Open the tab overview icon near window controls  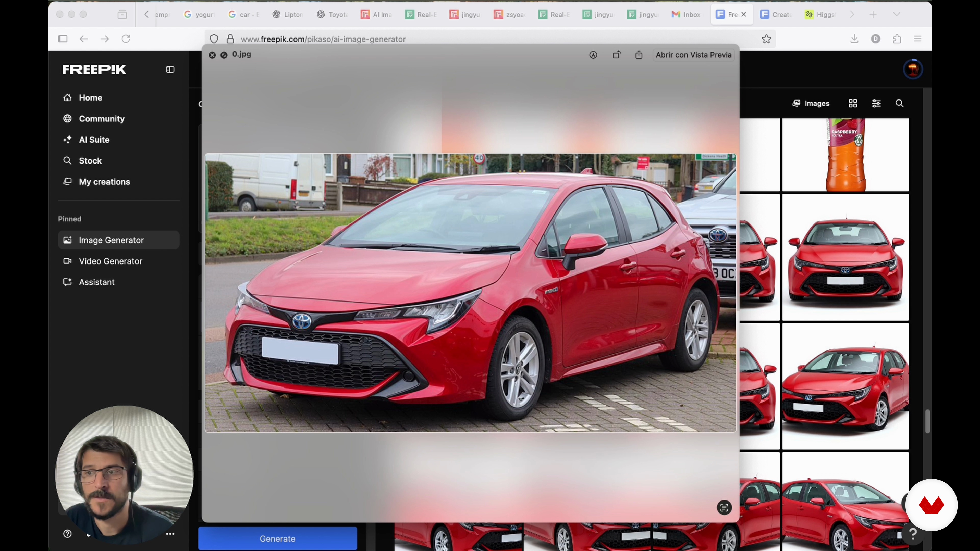(x=122, y=15)
